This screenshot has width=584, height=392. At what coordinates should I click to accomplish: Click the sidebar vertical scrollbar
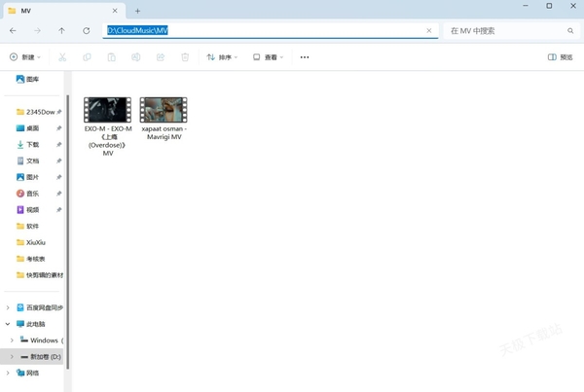click(68, 232)
